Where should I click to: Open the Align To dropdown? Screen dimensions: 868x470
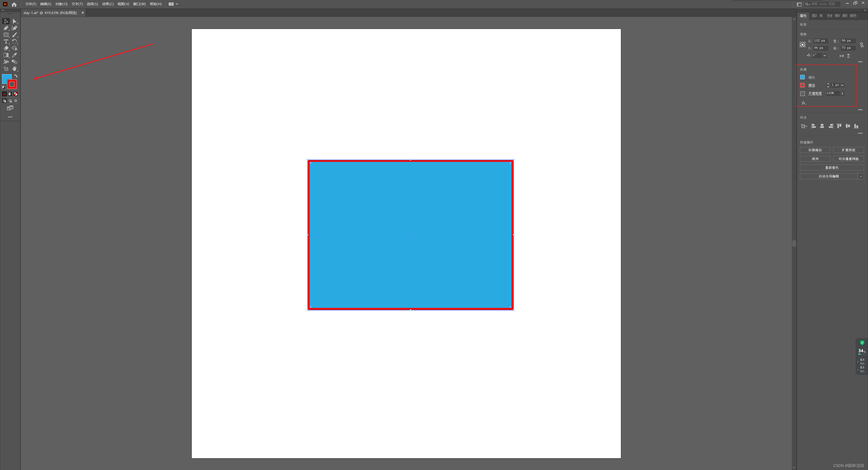pyautogui.click(x=804, y=126)
